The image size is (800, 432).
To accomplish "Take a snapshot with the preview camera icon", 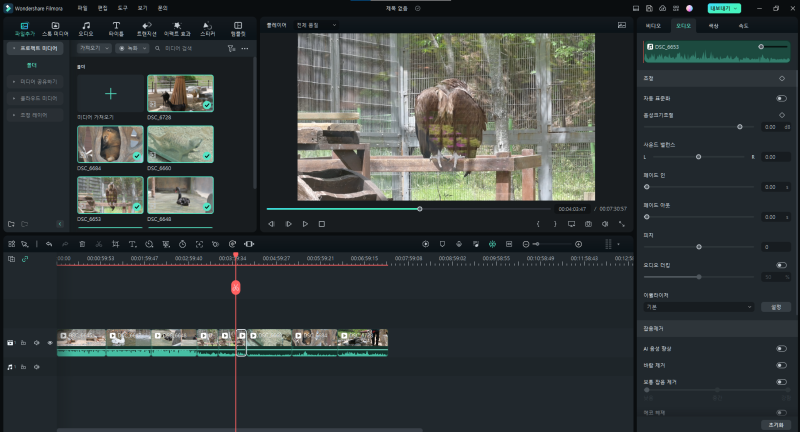I will coord(588,224).
